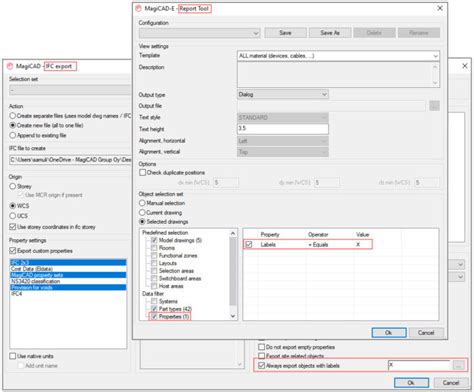Click Cancel in the IFC export dialog
Viewport: 474px width, 392px height.
[x=451, y=383]
